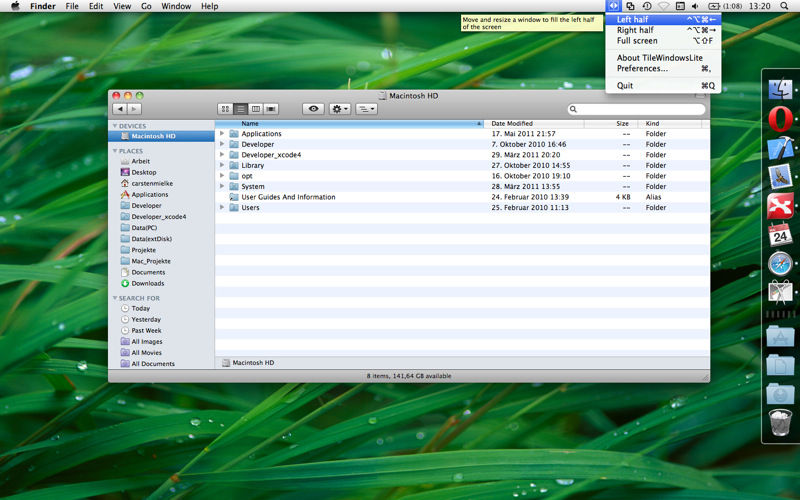
Task: Click the TileWindowsLite menu bar icon
Action: tap(613, 6)
